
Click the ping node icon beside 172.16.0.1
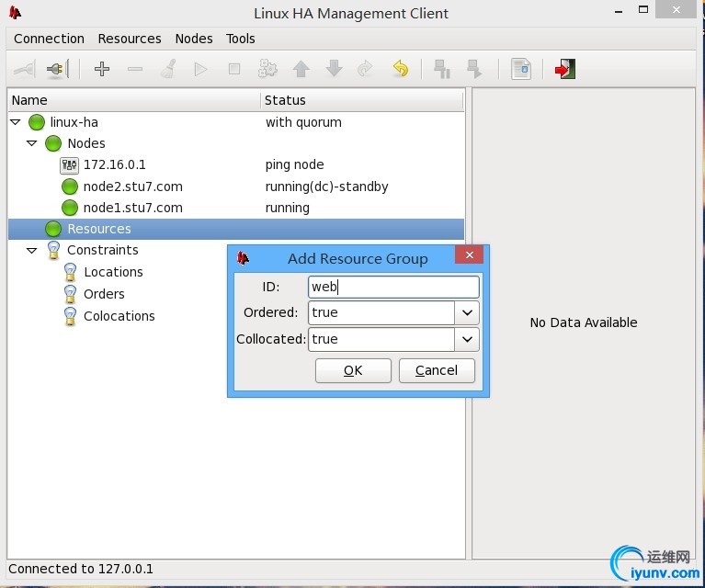click(x=69, y=165)
